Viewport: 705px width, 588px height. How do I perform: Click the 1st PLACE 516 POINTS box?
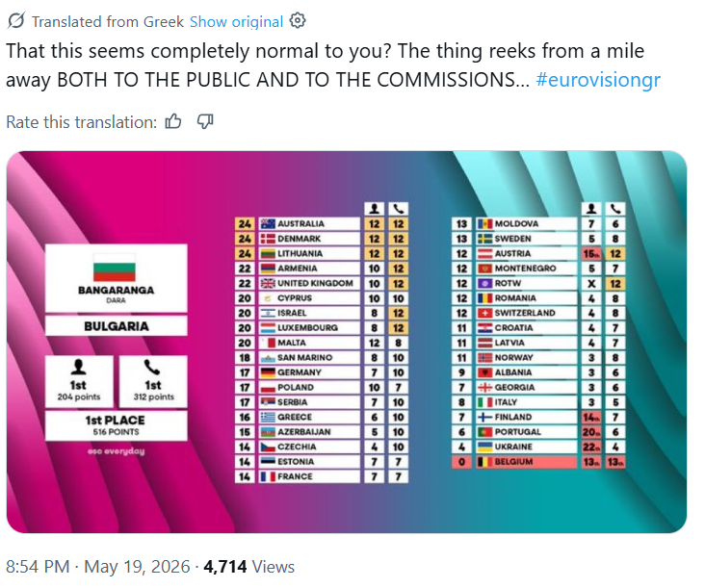[x=116, y=425]
